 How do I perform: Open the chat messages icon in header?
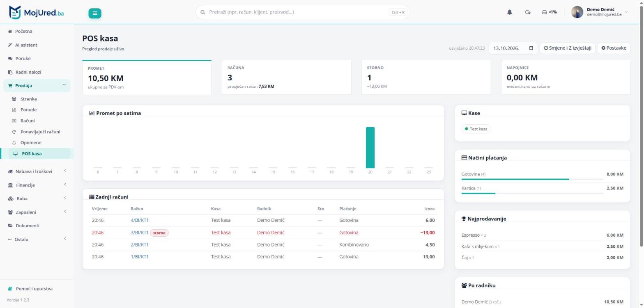click(x=528, y=12)
